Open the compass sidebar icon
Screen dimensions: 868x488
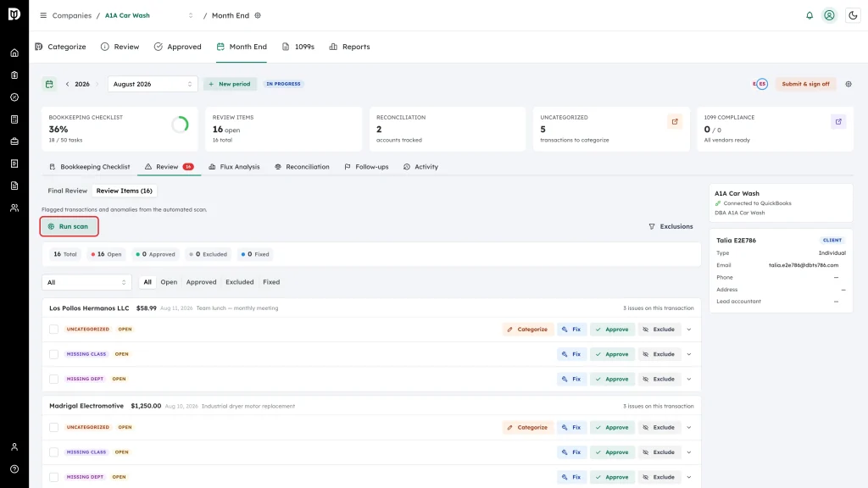click(14, 97)
